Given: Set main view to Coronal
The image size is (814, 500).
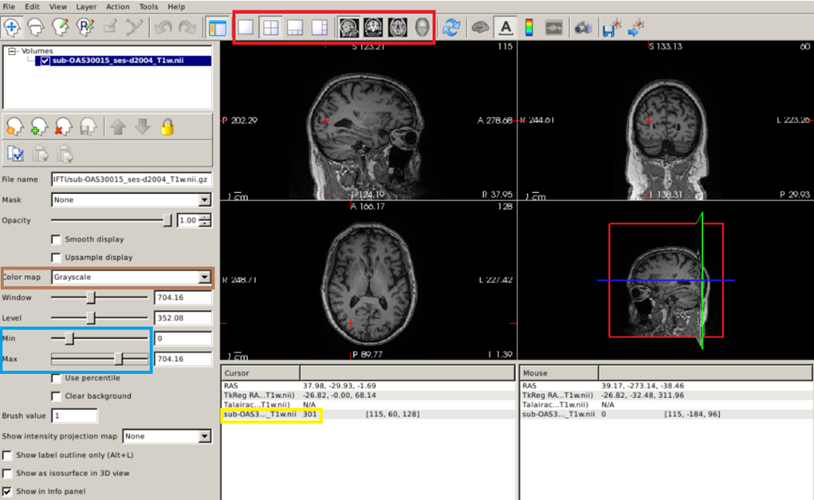Looking at the screenshot, I should click(373, 28).
